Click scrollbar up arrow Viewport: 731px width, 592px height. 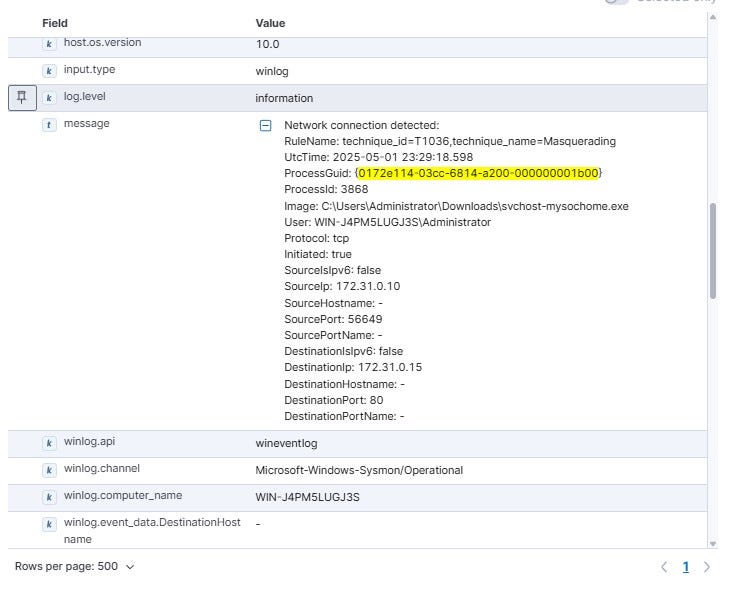coord(713,17)
